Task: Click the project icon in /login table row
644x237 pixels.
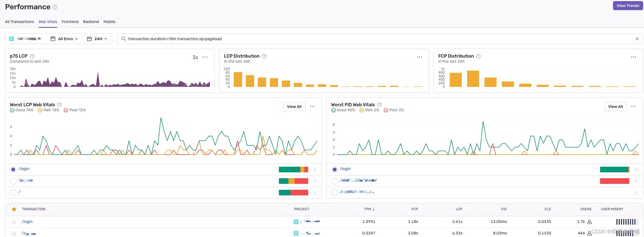Action: tap(296, 222)
